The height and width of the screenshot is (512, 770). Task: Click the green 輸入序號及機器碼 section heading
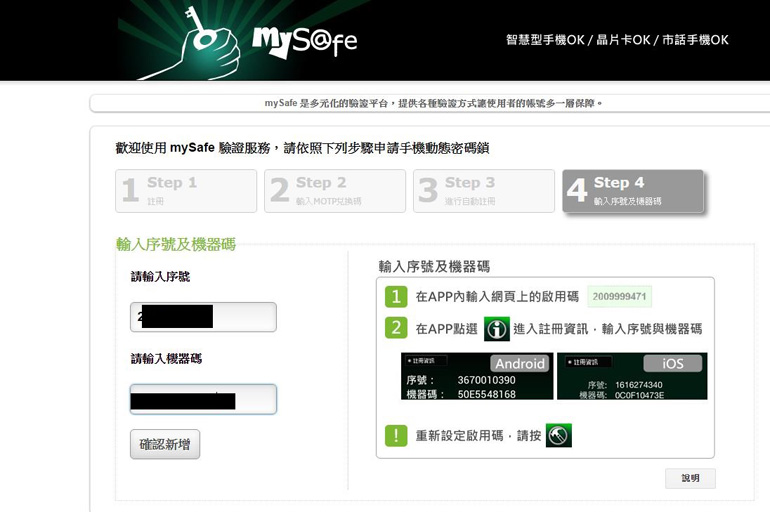[x=176, y=244]
